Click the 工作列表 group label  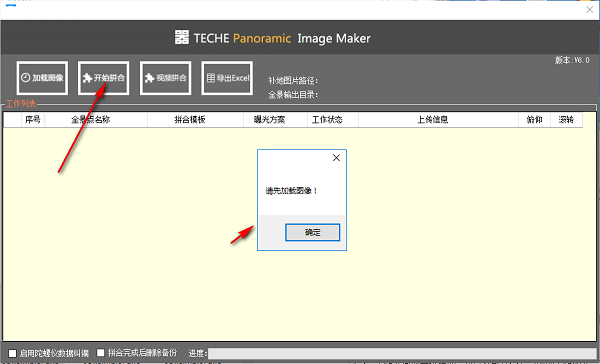[21, 104]
